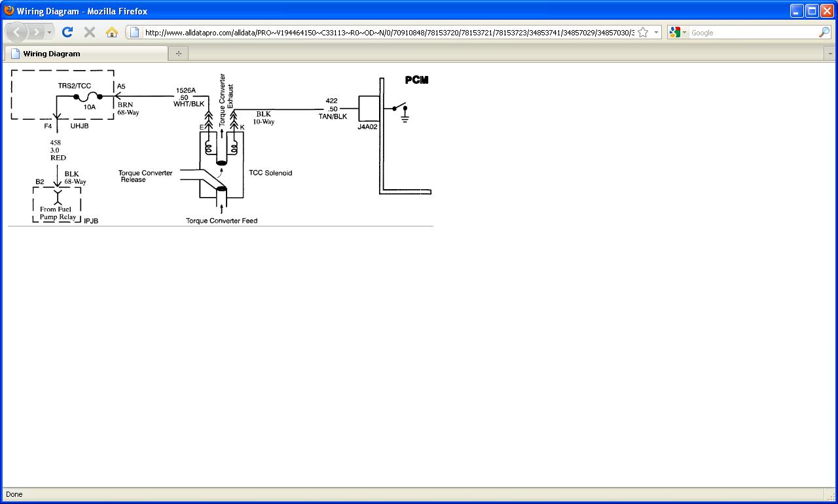Click the PCM label in the diagram
Image resolution: width=838 pixels, height=504 pixels.
pyautogui.click(x=416, y=80)
